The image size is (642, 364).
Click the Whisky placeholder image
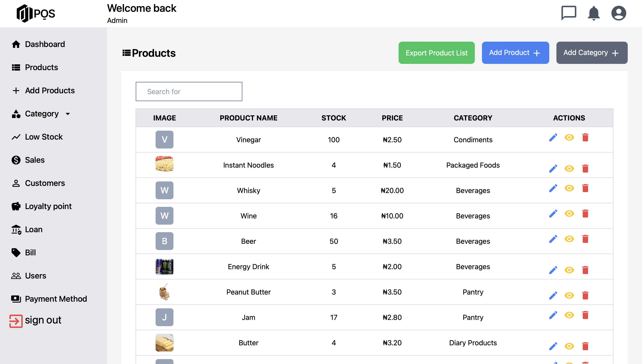point(165,191)
